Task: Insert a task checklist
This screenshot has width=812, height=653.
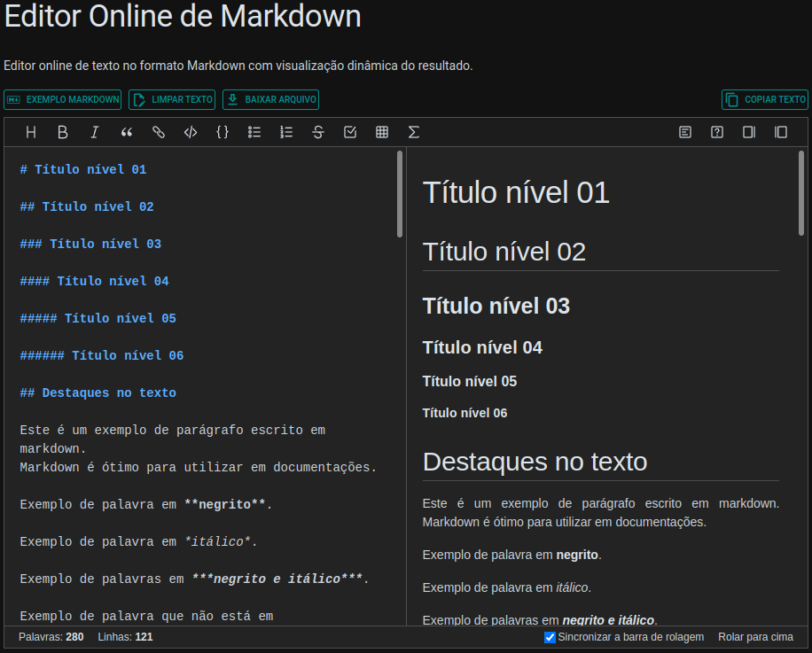Action: coord(350,131)
